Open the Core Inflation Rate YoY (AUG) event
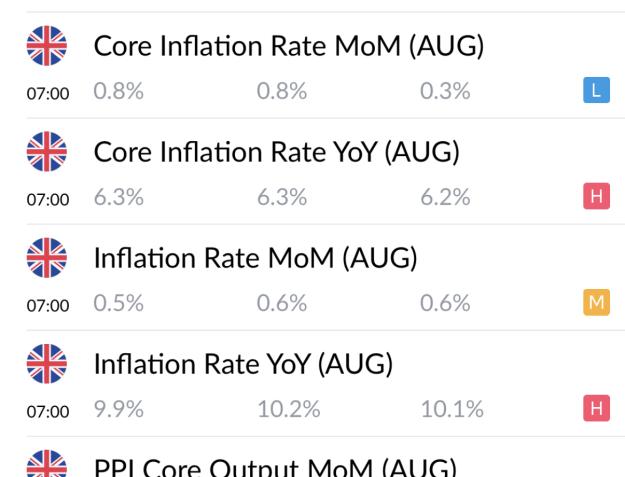The image size is (625, 477). click(x=277, y=152)
